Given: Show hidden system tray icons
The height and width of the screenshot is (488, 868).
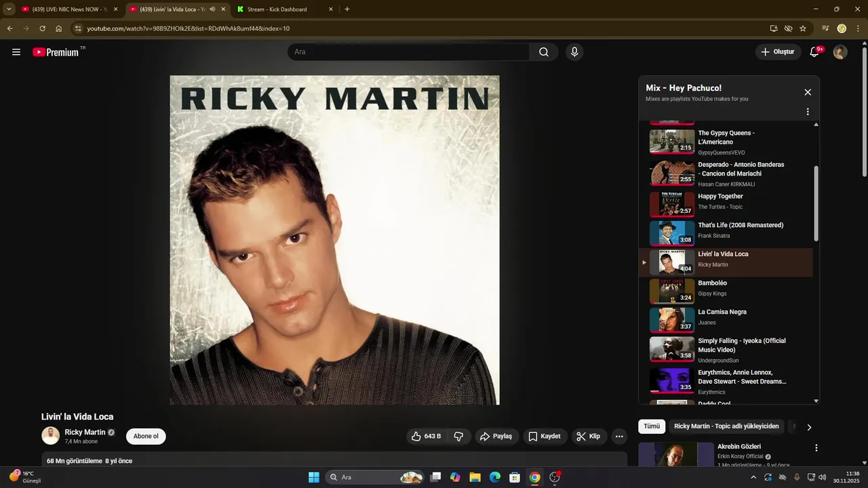Looking at the screenshot, I should point(753,477).
